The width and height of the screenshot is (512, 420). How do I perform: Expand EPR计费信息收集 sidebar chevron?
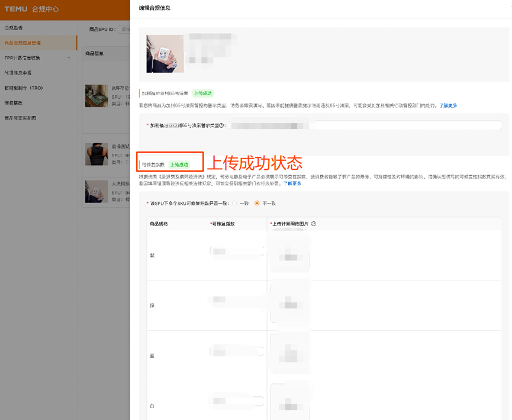click(69, 57)
